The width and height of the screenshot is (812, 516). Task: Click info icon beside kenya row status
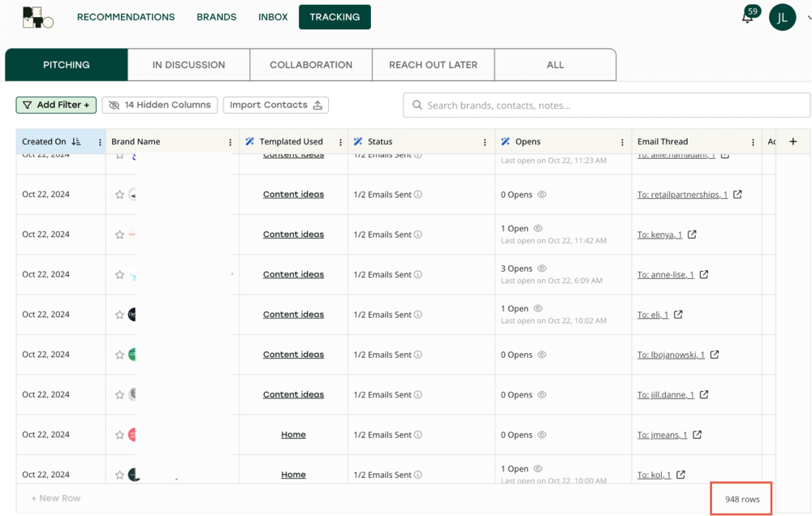point(418,234)
